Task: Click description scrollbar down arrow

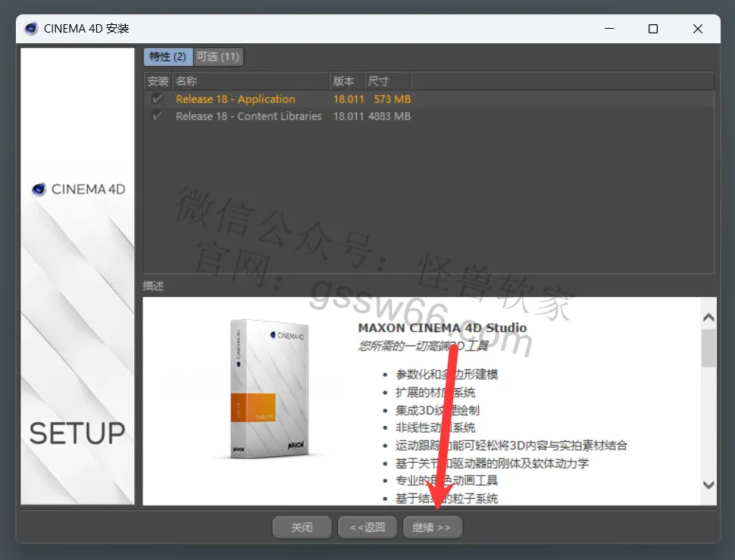Action: pos(708,485)
